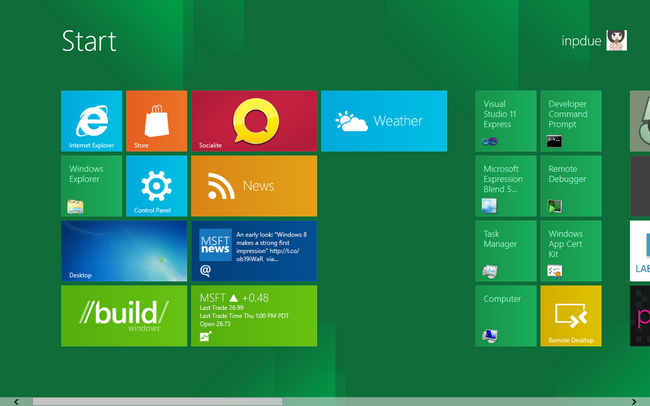The width and height of the screenshot is (650, 406).
Task: Click the 'Last Trade 26.99' text
Action: 221,308
